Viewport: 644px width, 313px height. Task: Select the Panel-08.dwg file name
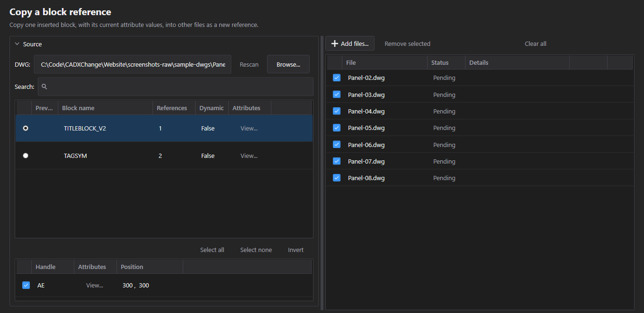366,178
